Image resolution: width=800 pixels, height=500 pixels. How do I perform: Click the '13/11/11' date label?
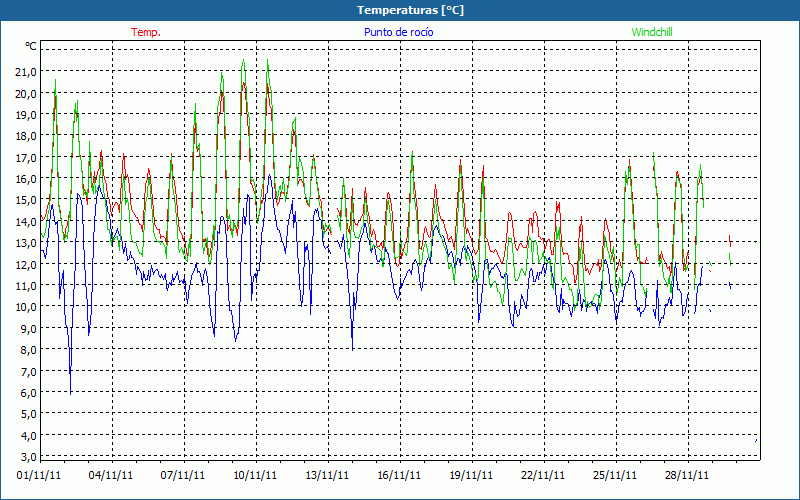coord(327,475)
